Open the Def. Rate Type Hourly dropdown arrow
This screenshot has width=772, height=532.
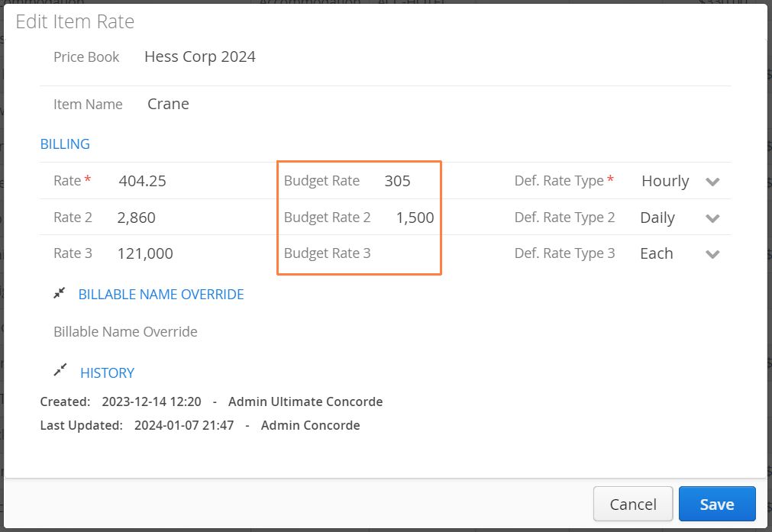click(712, 182)
